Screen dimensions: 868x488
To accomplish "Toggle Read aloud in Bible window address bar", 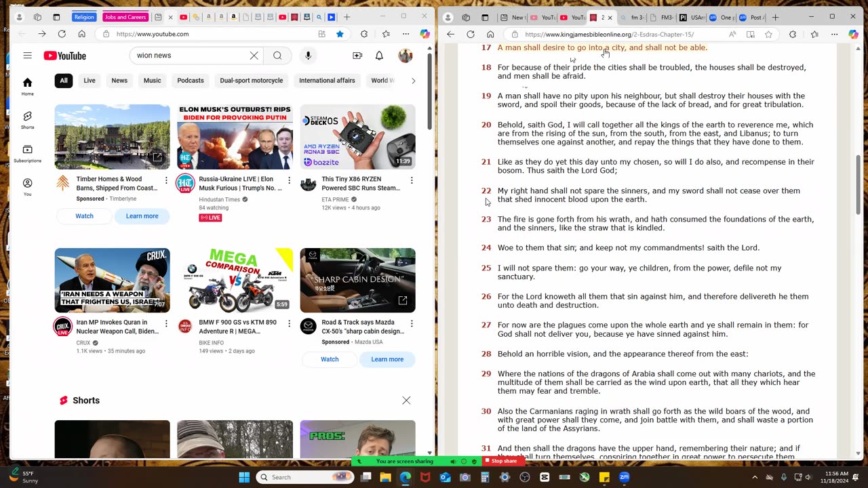I will coord(732,34).
